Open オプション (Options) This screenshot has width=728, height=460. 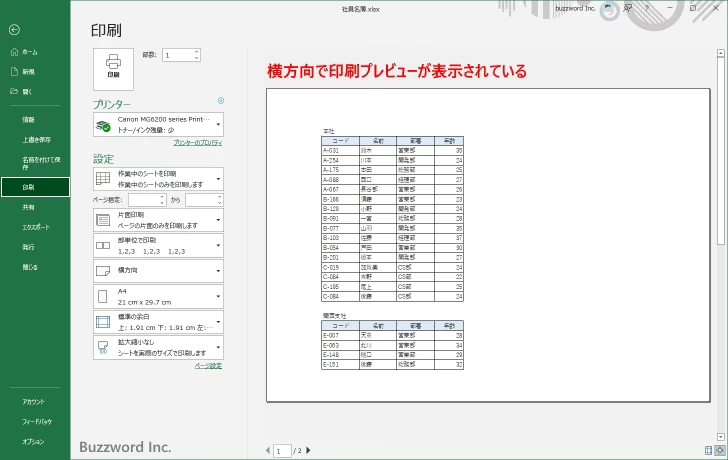point(35,442)
